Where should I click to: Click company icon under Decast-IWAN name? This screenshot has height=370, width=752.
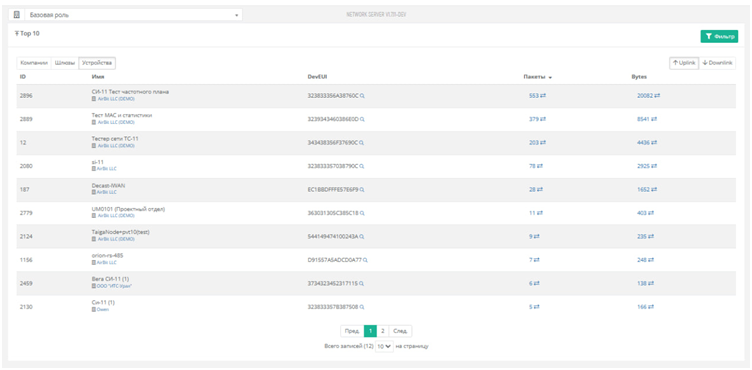(x=94, y=192)
